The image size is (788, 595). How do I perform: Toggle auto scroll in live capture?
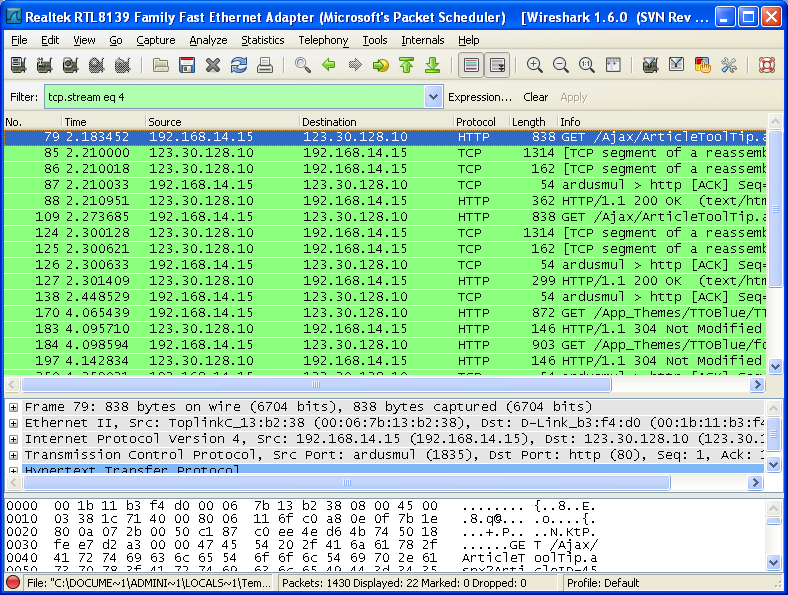coord(497,65)
